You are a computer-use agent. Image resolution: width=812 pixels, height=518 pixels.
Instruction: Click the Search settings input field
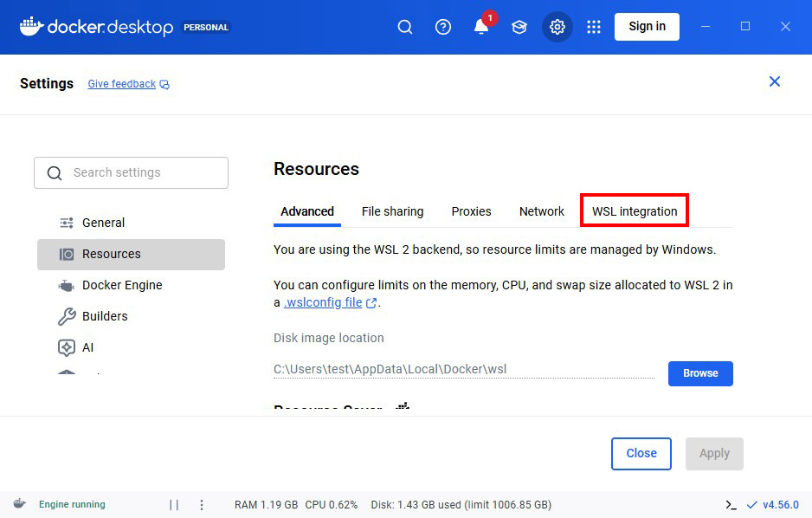pyautogui.click(x=131, y=172)
